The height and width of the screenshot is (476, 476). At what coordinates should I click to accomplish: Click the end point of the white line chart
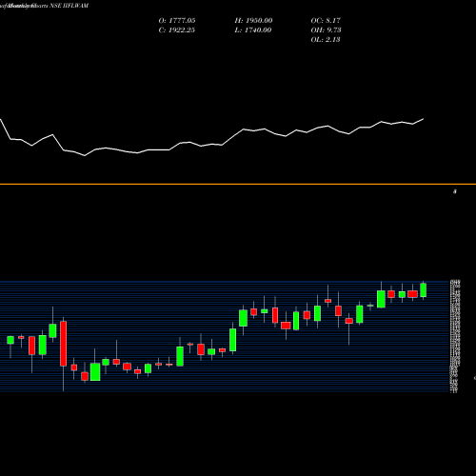coord(424,119)
